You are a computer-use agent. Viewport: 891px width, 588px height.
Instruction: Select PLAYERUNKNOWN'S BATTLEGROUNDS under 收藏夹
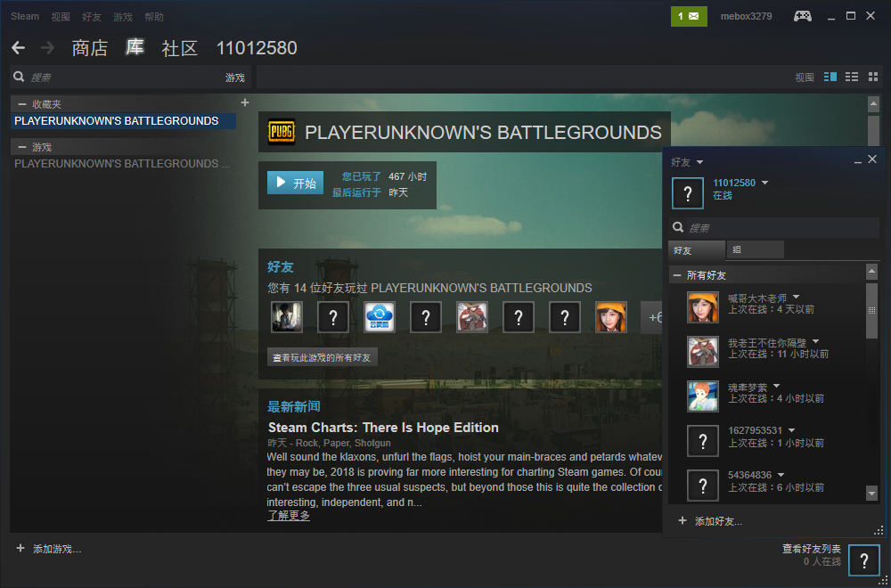point(123,121)
